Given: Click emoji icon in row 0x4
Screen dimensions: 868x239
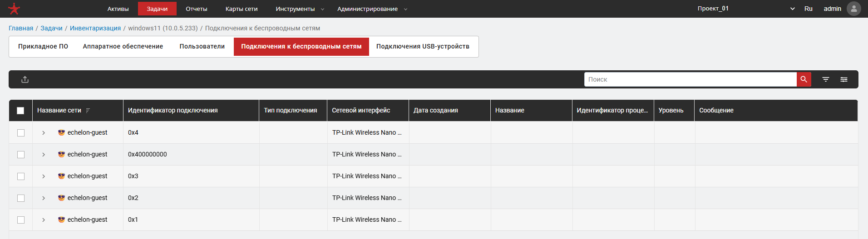Looking at the screenshot, I should click(61, 132).
